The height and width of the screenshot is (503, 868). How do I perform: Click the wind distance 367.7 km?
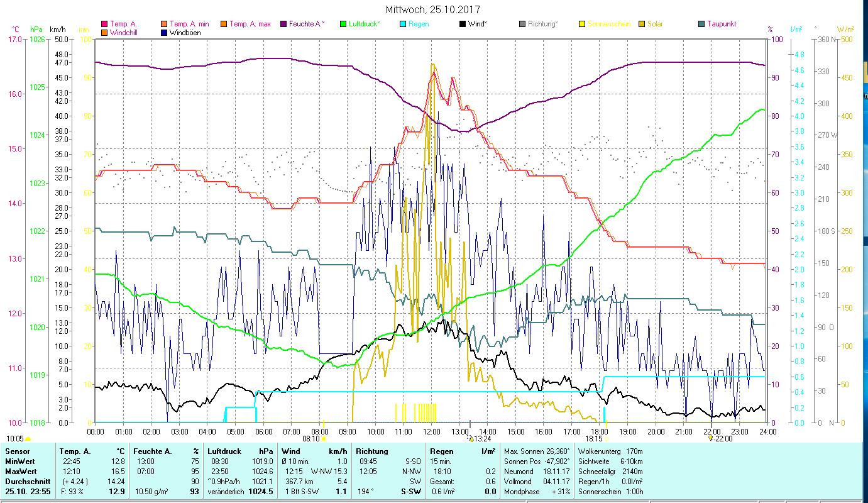point(300,482)
